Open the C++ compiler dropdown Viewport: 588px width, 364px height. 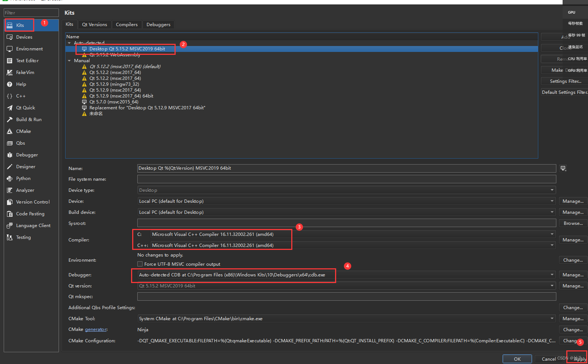353,245
